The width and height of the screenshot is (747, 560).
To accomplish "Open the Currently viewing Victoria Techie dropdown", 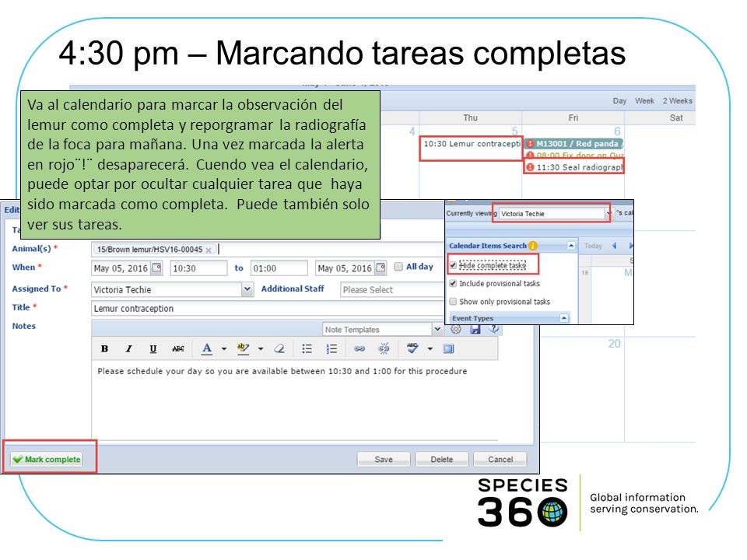I will 608,214.
